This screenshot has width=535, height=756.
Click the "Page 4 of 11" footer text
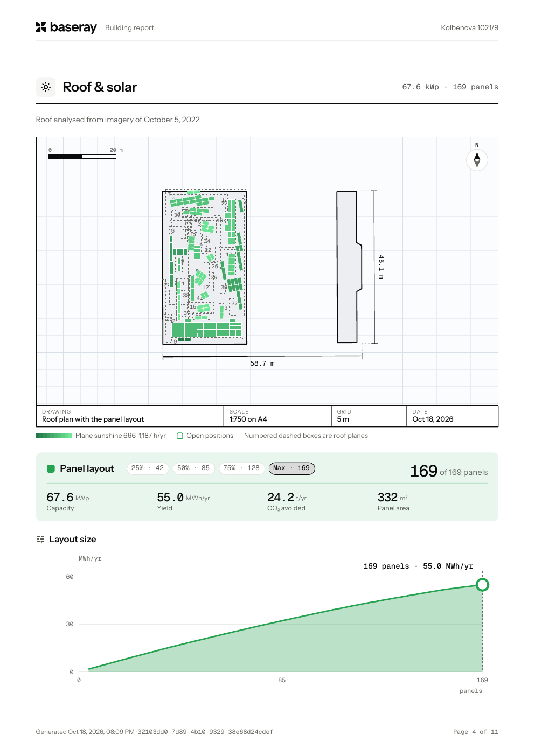(x=476, y=732)
